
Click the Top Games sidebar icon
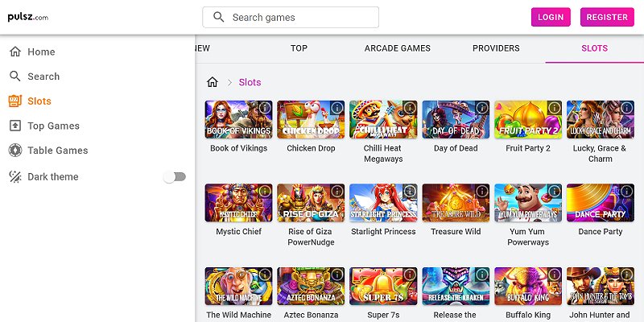tap(14, 126)
